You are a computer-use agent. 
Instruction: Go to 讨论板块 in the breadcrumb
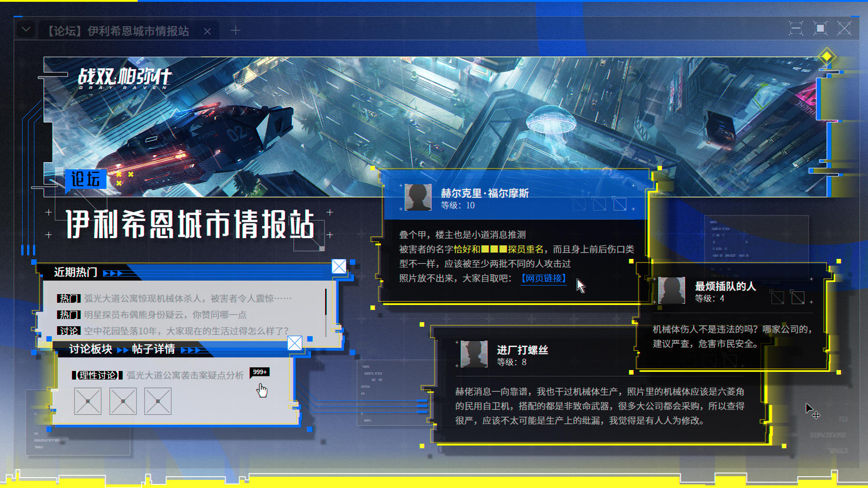pos(90,349)
